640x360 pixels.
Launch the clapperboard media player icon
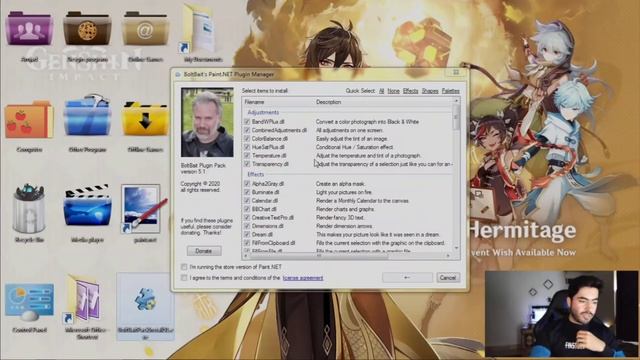pyautogui.click(x=87, y=206)
